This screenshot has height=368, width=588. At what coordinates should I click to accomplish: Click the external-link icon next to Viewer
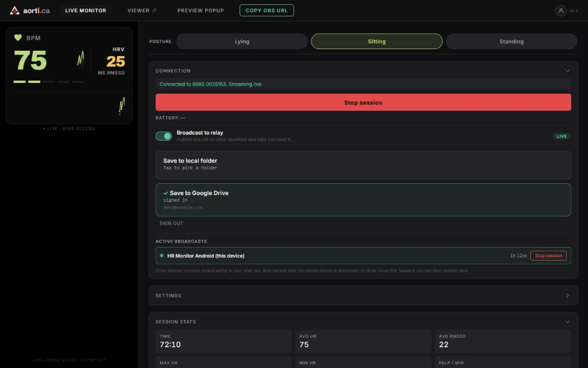coord(154,10)
